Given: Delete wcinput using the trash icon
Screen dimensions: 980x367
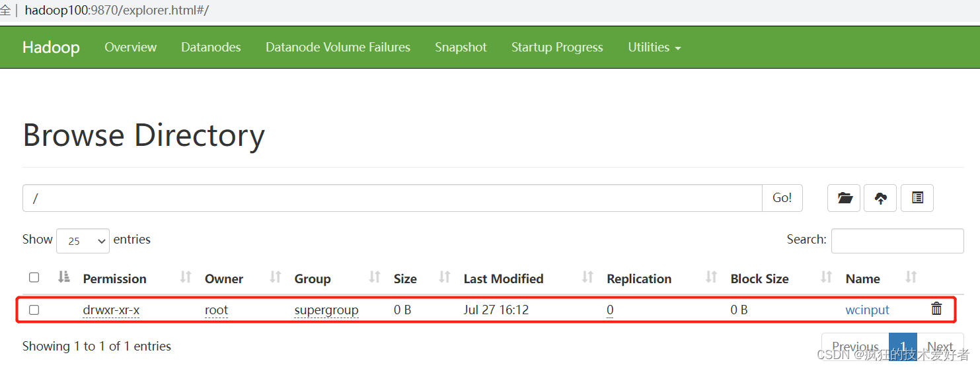Looking at the screenshot, I should (936, 309).
